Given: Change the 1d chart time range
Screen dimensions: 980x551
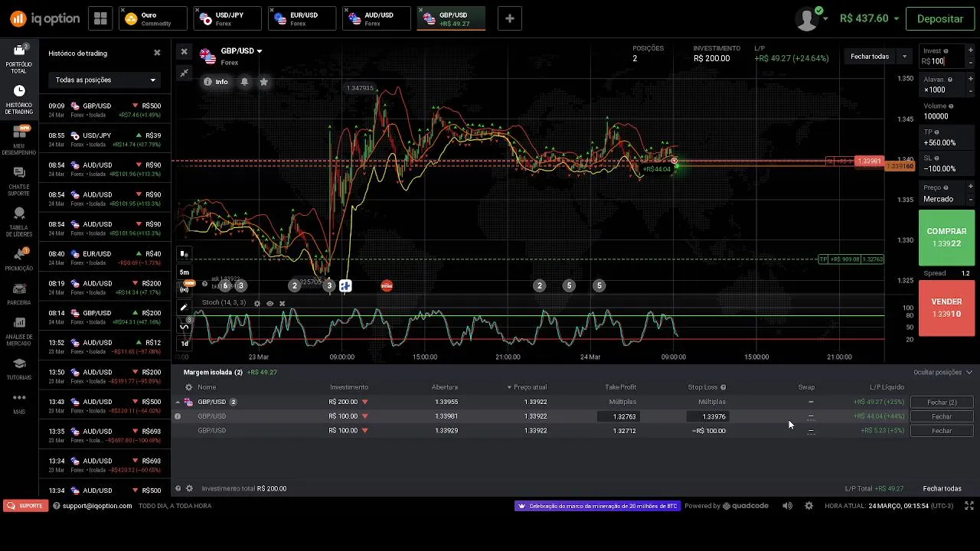Looking at the screenshot, I should point(184,344).
